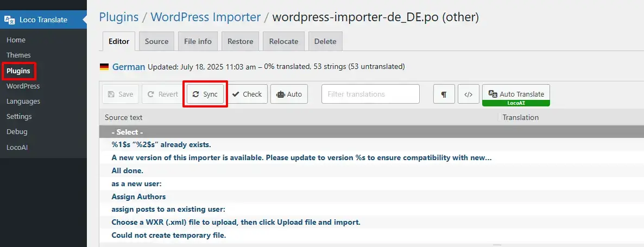Toggle the paragraph invisibles icon
Screen dimensions: 644x247
[444, 94]
